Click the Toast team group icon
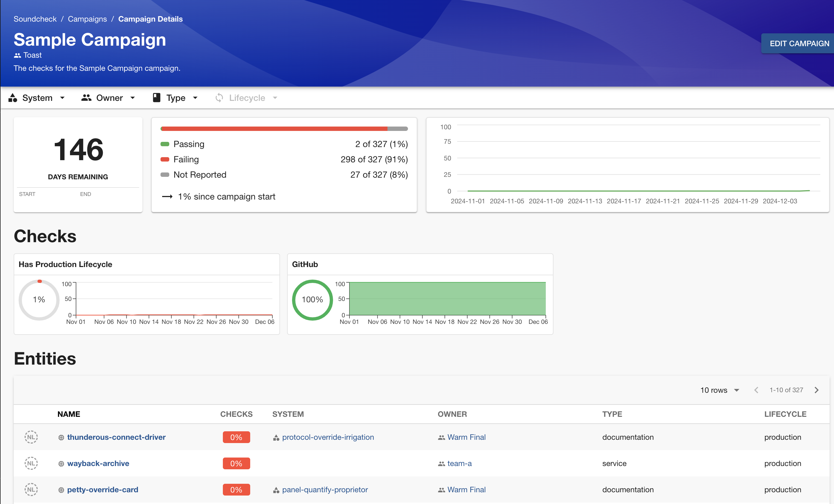Image resolution: width=834 pixels, height=504 pixels. click(x=17, y=55)
